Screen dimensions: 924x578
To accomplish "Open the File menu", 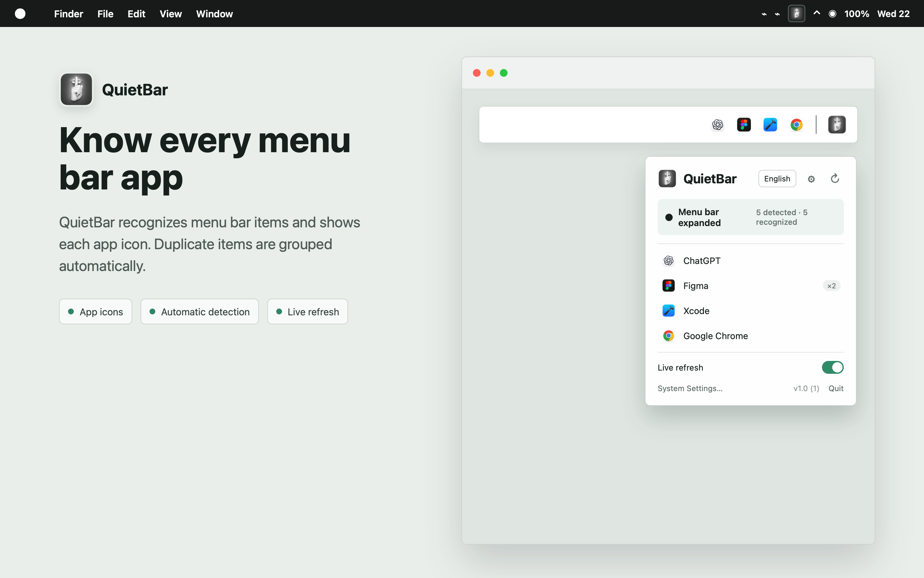I will [105, 14].
